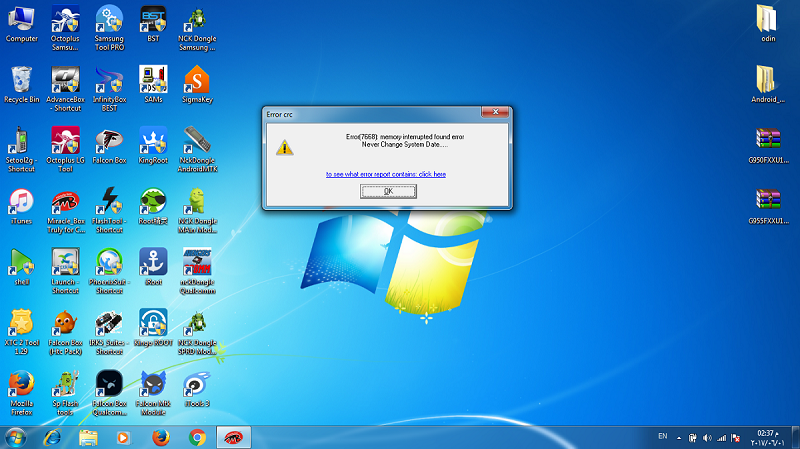Launch Samsung Tool PRO icon
The image size is (800, 449).
tap(109, 28)
